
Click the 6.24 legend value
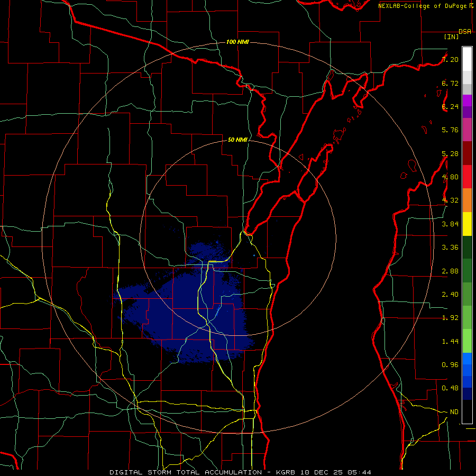(450, 106)
